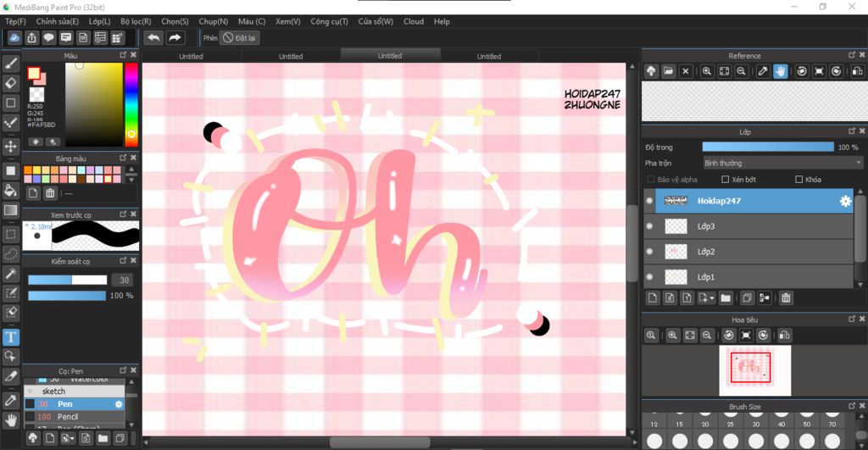Undock the Reference panel

(852, 55)
